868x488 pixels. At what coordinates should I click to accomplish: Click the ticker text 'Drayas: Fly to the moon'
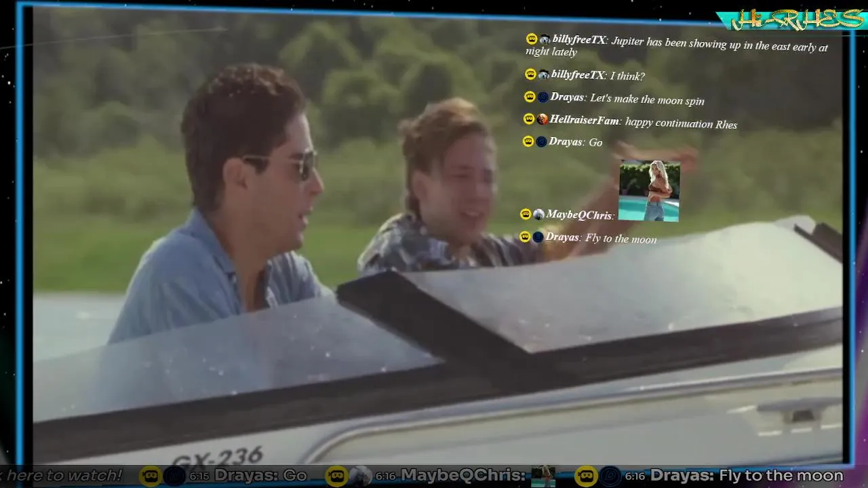pyautogui.click(x=747, y=476)
